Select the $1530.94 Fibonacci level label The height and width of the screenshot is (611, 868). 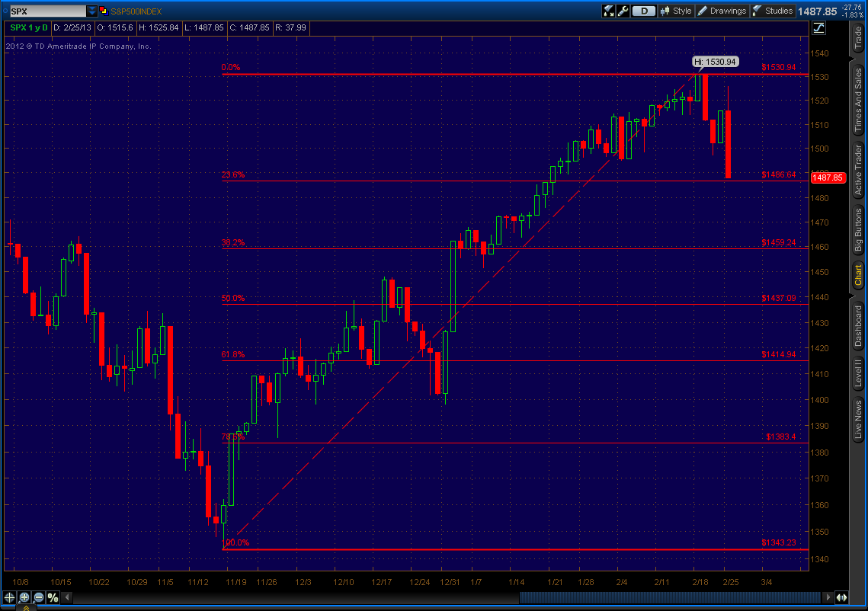coord(778,68)
